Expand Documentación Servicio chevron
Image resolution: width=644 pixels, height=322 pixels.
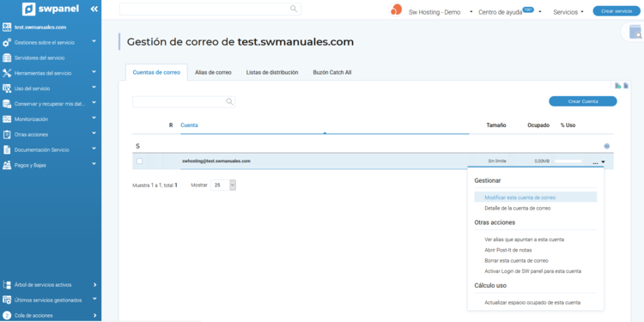[94, 149]
